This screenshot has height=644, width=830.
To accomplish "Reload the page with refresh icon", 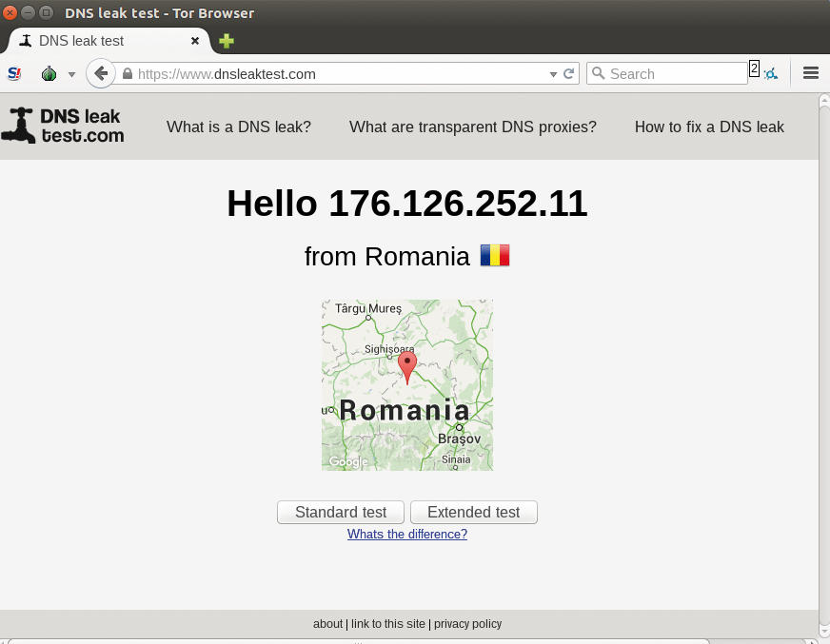I will [568, 73].
